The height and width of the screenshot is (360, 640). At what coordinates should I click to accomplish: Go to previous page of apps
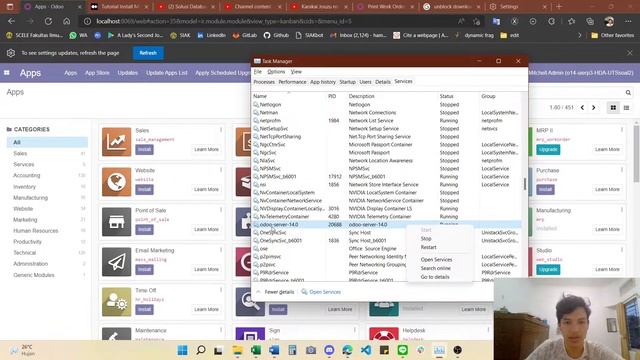click(x=582, y=108)
